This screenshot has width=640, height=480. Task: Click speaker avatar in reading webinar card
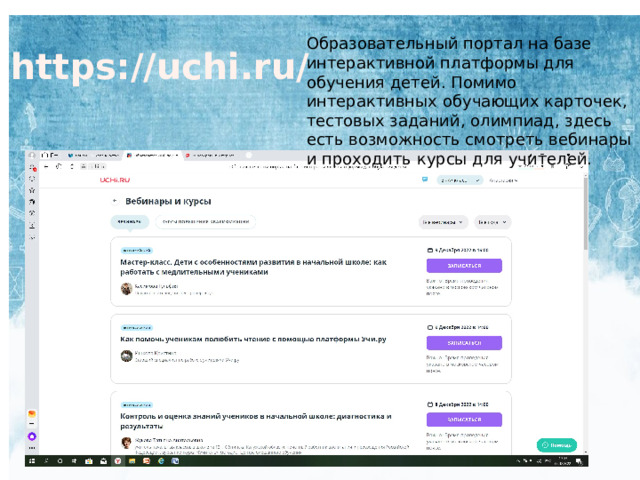pos(126,356)
